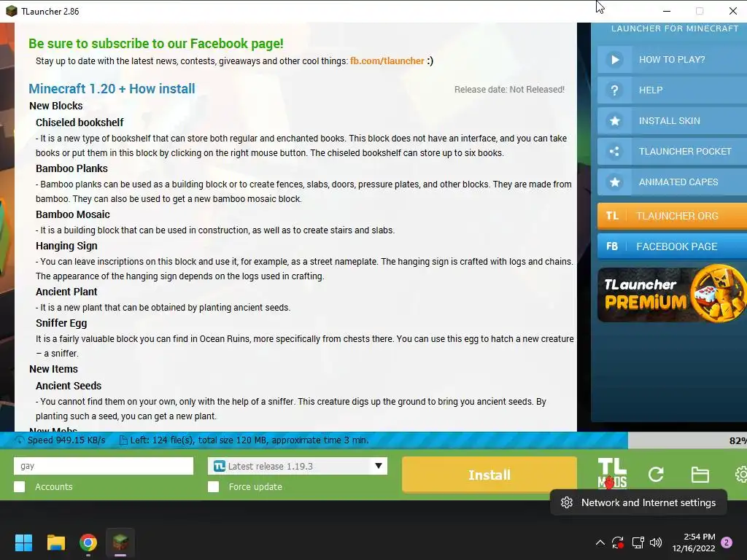Viewport: 747px width, 560px height.
Task: Enable the Force update checkbox
Action: coord(214,486)
